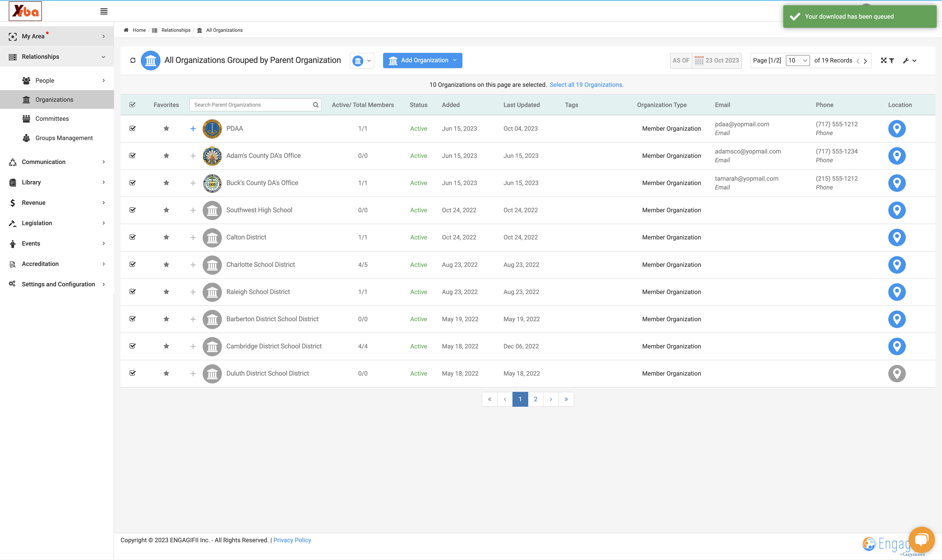The image size is (942, 560).
Task: Open the Revenue menu
Action: click(x=57, y=203)
